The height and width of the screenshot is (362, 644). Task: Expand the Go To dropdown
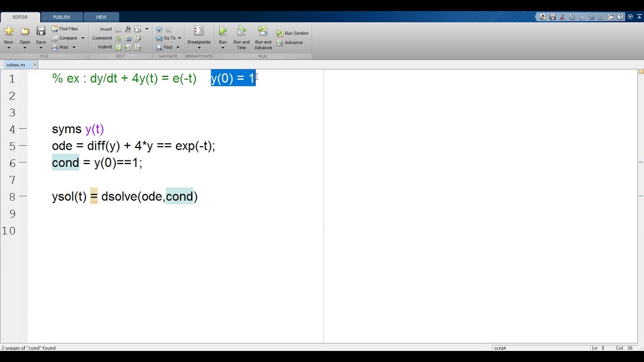(179, 38)
